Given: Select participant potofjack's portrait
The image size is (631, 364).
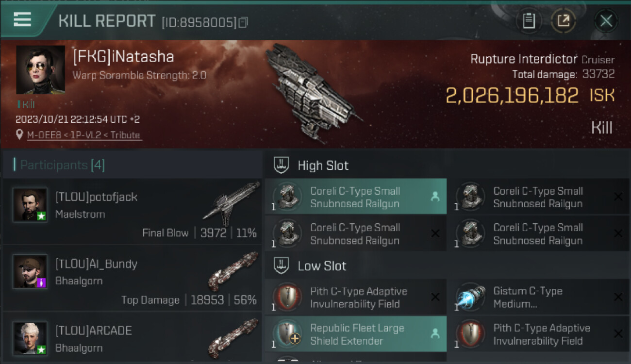Looking at the screenshot, I should point(30,205).
